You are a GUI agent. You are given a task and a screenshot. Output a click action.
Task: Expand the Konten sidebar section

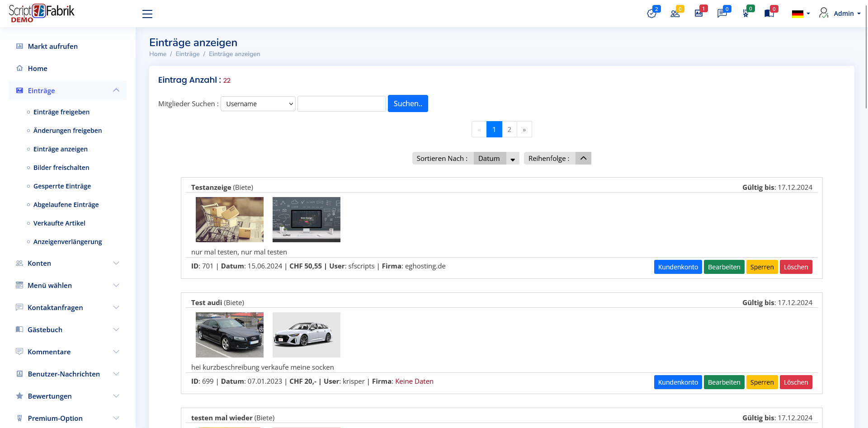(x=116, y=263)
